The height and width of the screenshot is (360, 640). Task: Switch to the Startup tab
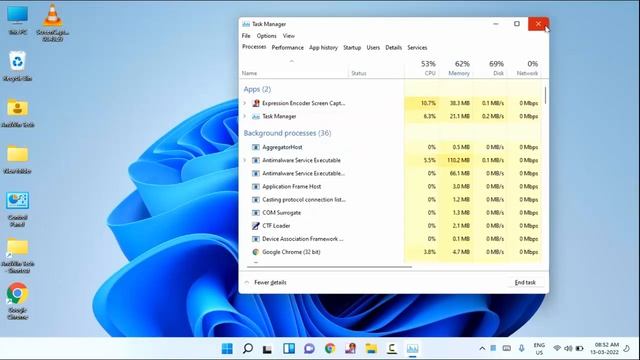(x=352, y=48)
